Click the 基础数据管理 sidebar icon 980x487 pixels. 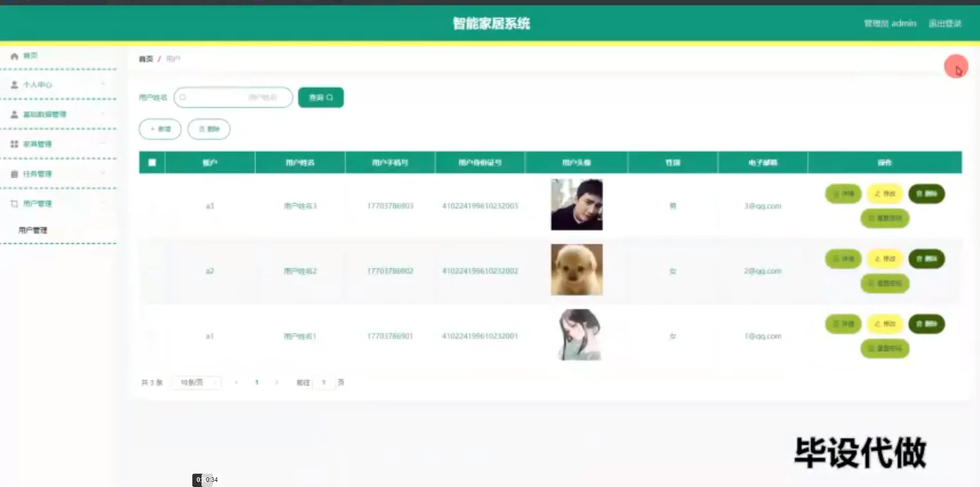(14, 114)
